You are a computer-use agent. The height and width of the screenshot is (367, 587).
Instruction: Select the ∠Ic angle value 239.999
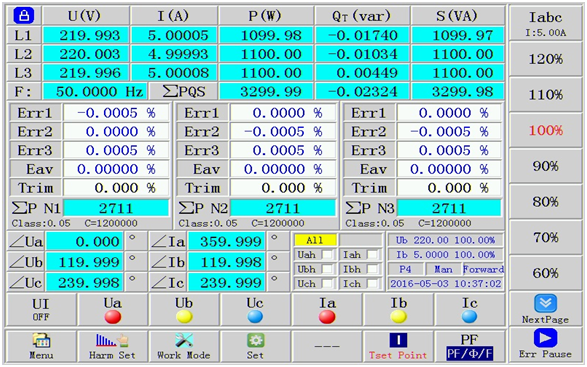point(226,282)
